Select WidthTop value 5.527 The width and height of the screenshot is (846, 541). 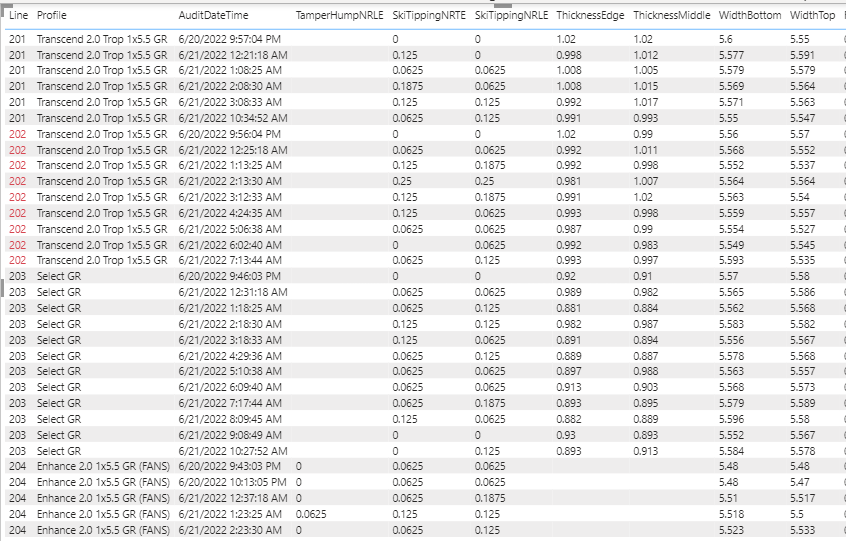(802, 229)
